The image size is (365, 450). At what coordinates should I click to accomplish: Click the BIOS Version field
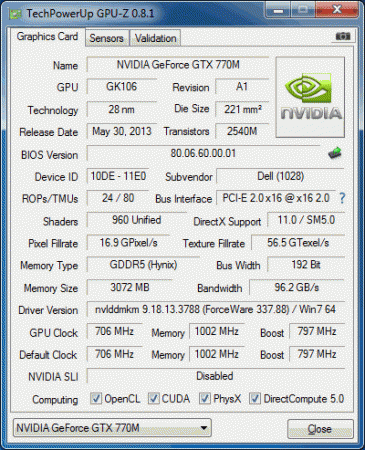click(x=203, y=153)
